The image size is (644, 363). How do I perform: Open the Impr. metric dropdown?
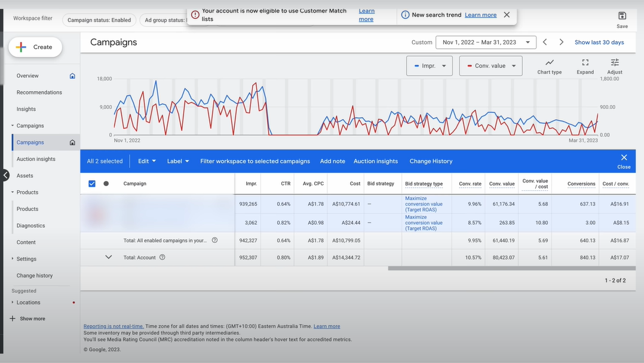click(x=430, y=66)
